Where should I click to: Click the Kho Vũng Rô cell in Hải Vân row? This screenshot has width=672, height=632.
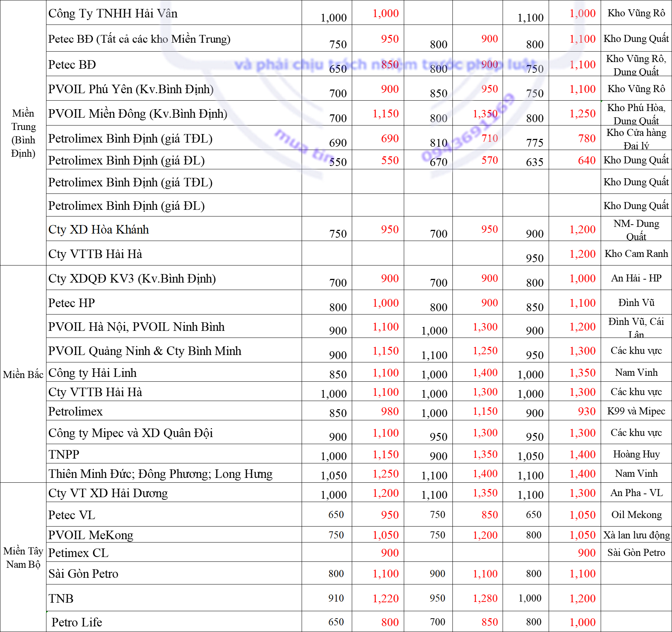[636, 13]
